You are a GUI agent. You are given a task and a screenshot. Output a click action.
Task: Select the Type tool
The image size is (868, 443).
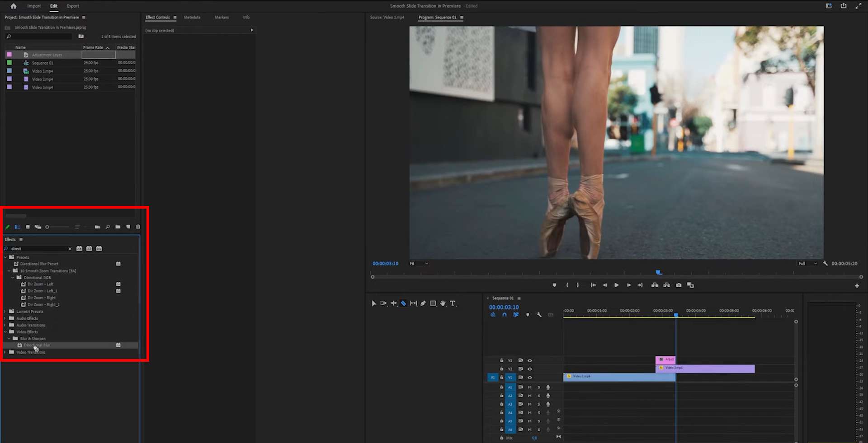(x=453, y=303)
